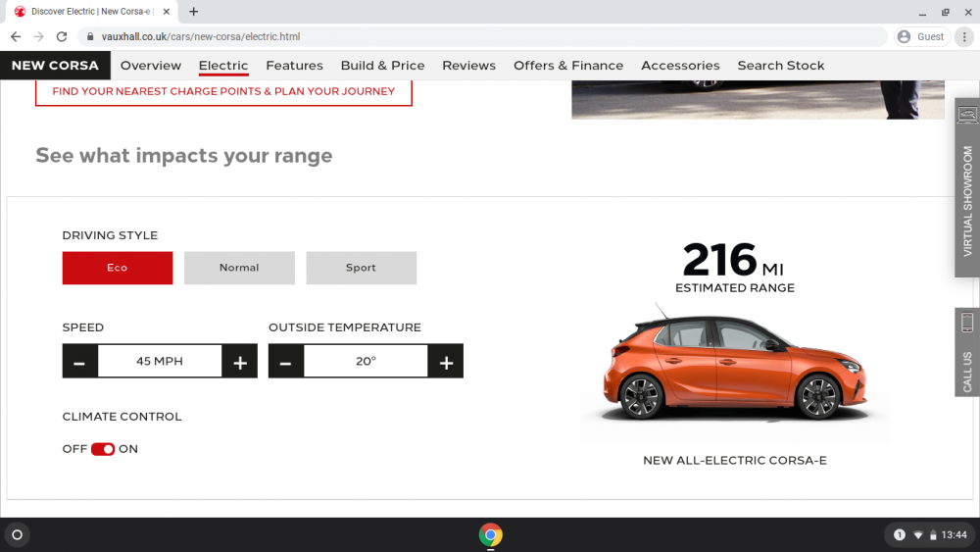Switch to the Features tab
The width and height of the screenshot is (980, 552).
294,66
